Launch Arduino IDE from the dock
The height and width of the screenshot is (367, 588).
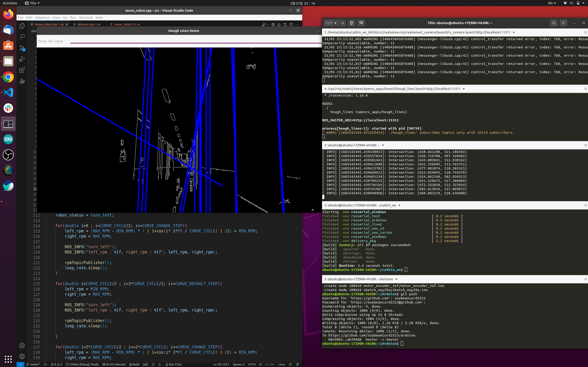coord(8,139)
